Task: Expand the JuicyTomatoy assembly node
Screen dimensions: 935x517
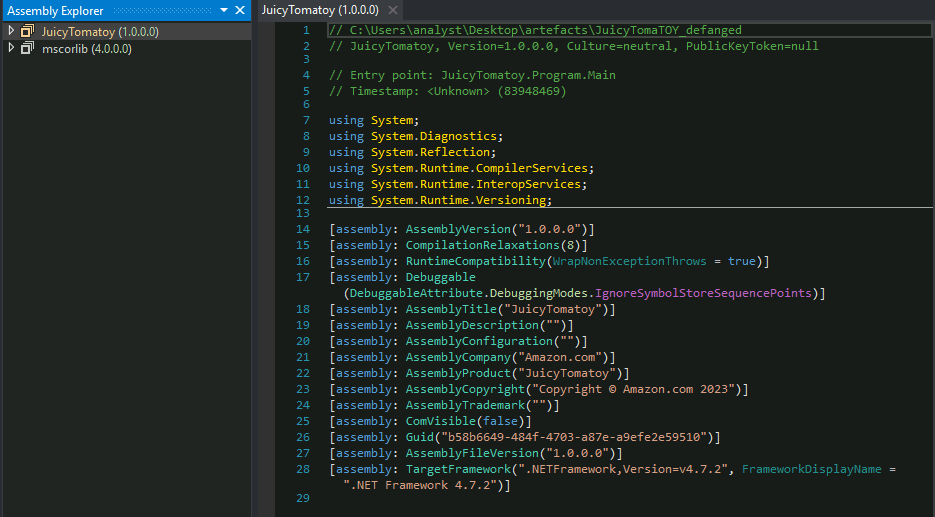Action: pyautogui.click(x=11, y=31)
